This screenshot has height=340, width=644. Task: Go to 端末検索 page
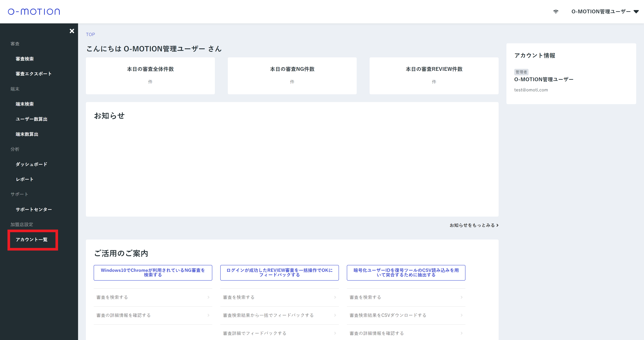[x=25, y=104]
